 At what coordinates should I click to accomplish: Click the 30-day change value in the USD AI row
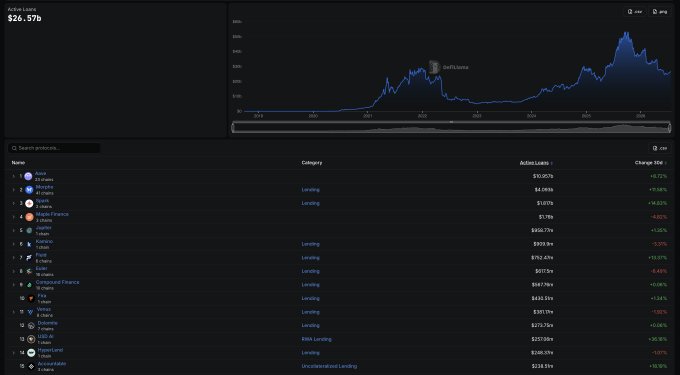[658, 339]
